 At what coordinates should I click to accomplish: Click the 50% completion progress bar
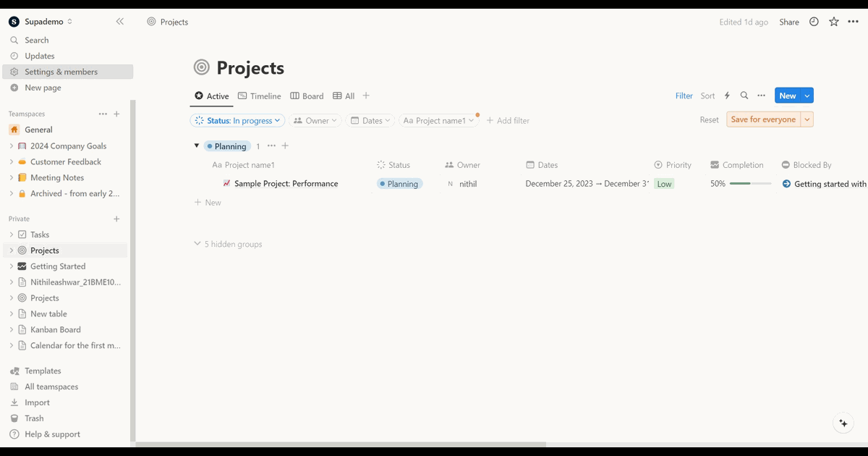tap(750, 184)
